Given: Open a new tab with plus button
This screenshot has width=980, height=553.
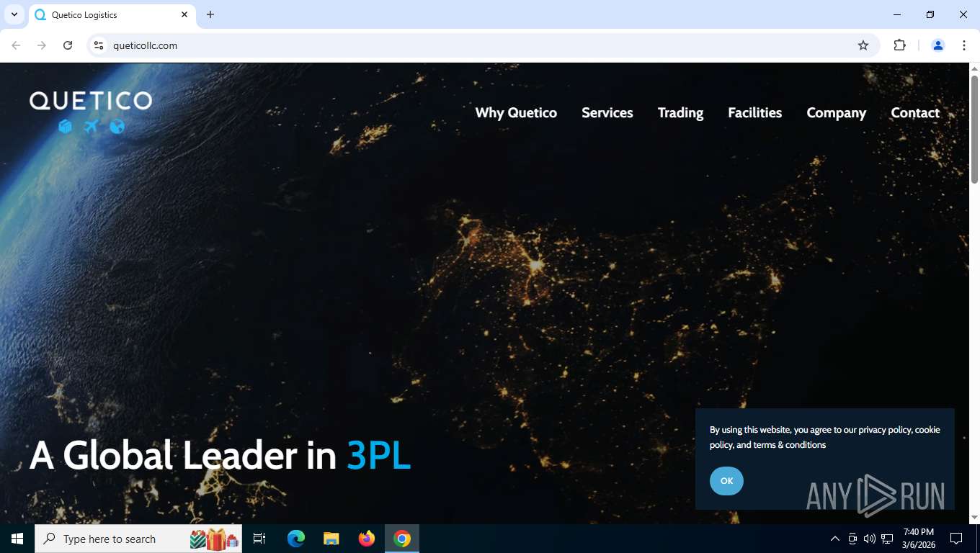Looking at the screenshot, I should (x=210, y=14).
